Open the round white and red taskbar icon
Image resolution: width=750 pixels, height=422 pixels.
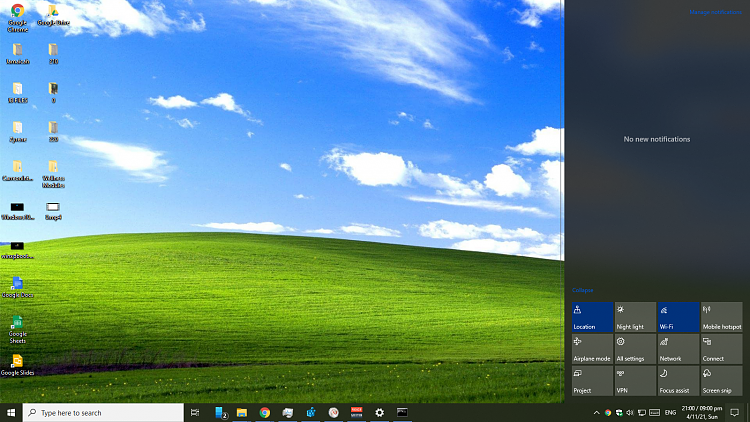coord(334,412)
